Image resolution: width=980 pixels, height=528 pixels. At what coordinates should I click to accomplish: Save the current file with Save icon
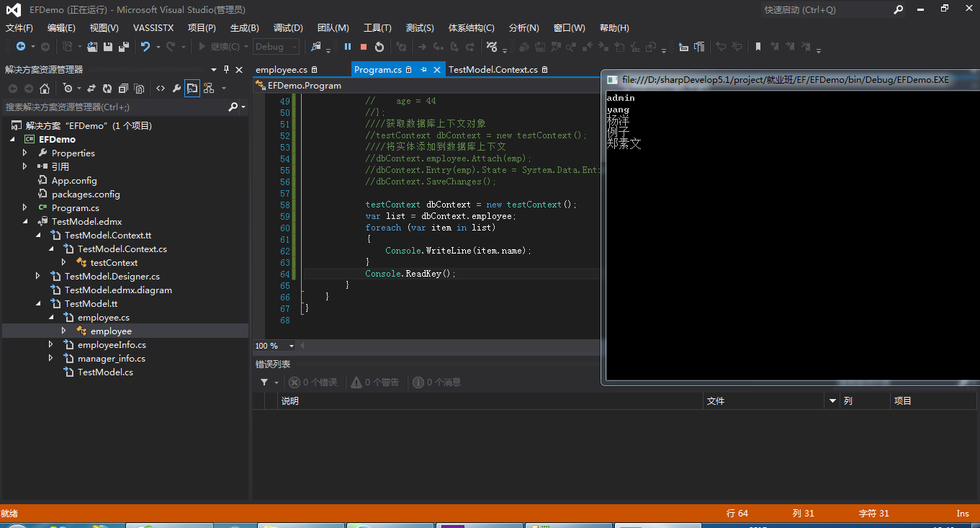108,47
